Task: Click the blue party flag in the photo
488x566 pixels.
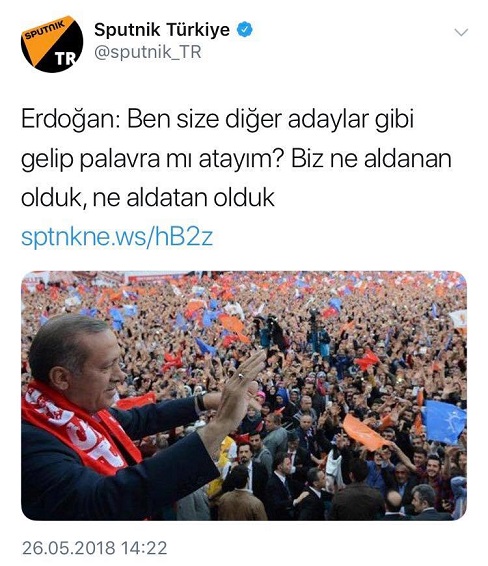Action: 443,422
